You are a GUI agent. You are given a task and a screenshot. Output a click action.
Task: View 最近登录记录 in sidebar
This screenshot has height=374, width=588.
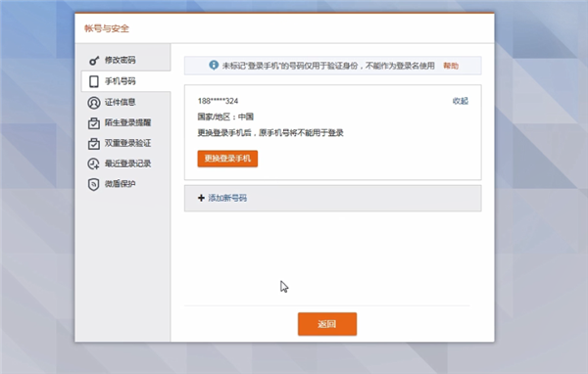click(x=126, y=164)
